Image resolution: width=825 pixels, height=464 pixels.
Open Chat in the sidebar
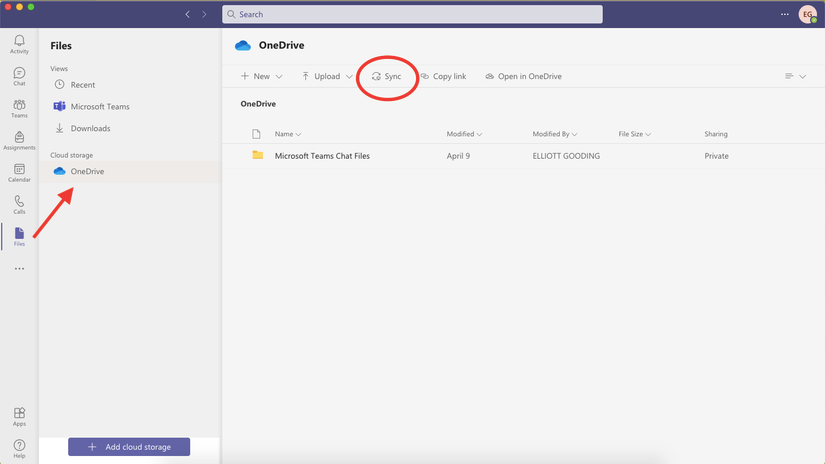(x=19, y=76)
